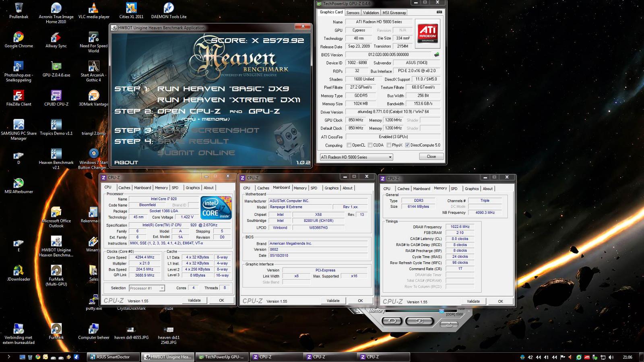This screenshot has height=362, width=644.
Task: Click GPU-Z BIOS save chip icon
Action: coord(436,54)
